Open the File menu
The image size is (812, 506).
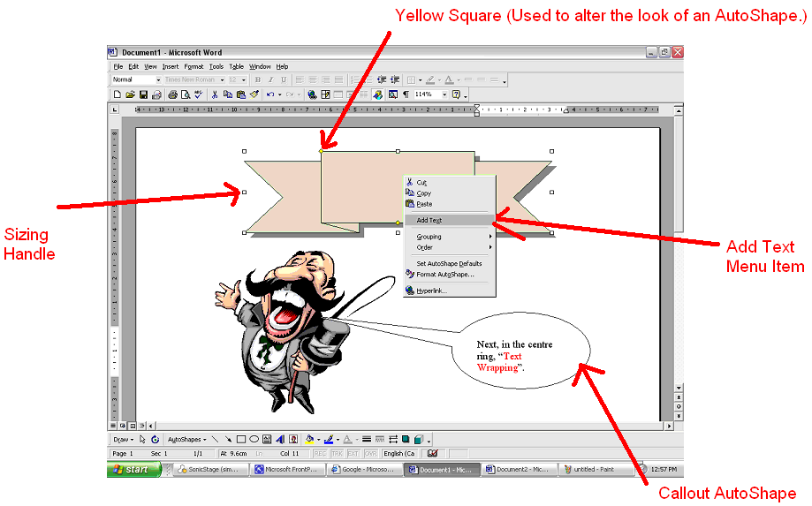[118, 67]
